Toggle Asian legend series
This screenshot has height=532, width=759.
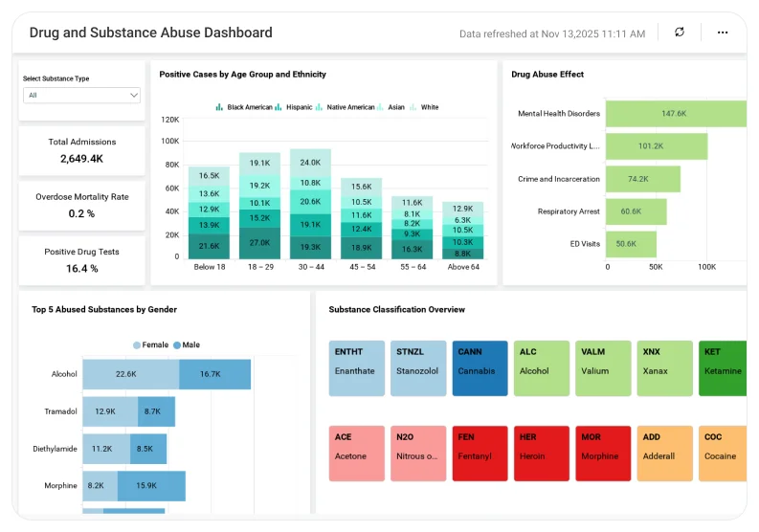[391, 107]
